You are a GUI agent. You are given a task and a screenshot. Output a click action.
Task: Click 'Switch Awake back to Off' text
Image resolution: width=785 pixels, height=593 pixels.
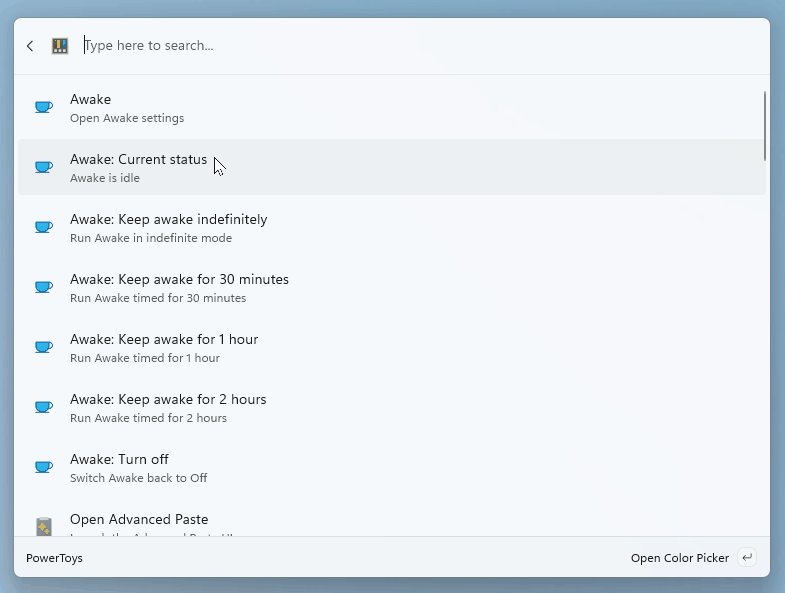point(138,478)
